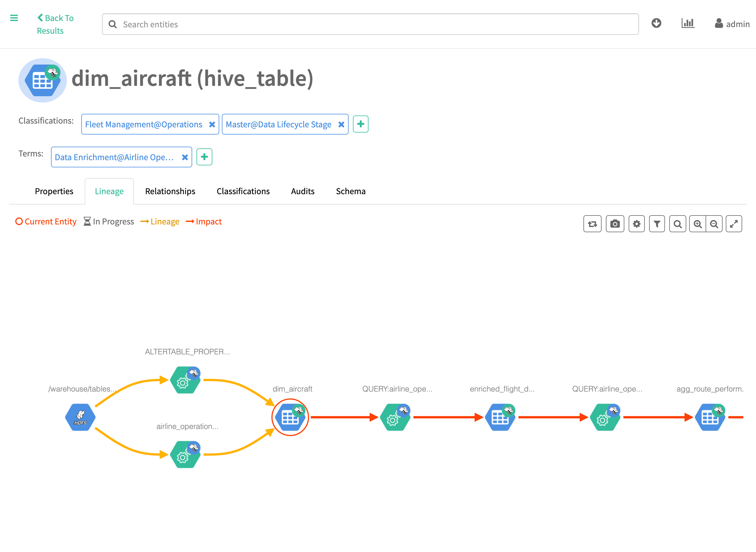Switch to the Relationships tab

[x=170, y=191]
